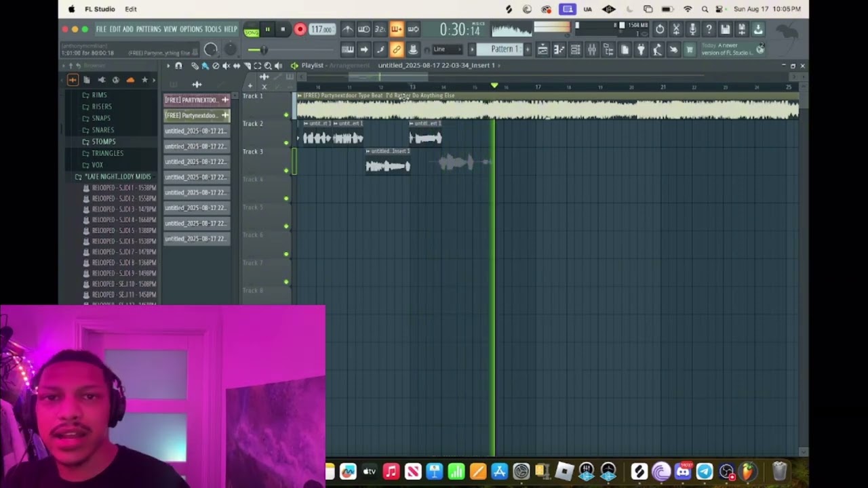Toggle the metronome icon

(347, 29)
